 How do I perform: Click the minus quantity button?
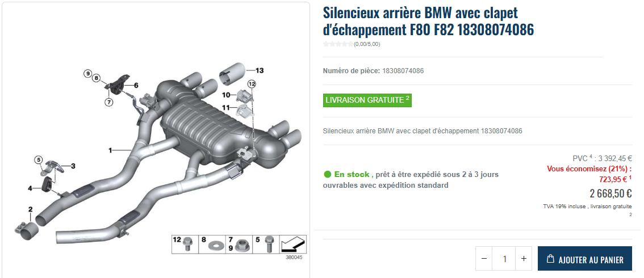point(484,259)
